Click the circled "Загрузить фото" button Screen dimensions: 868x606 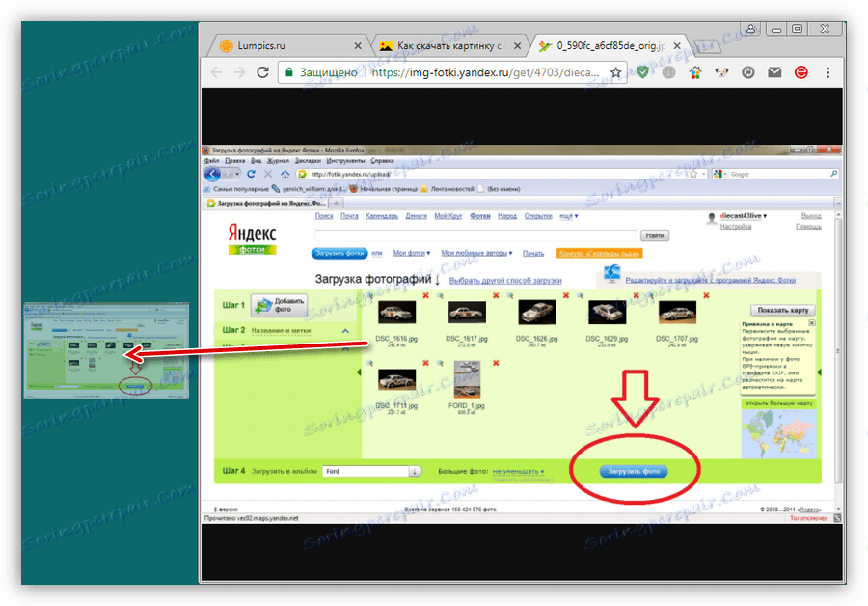pos(636,472)
